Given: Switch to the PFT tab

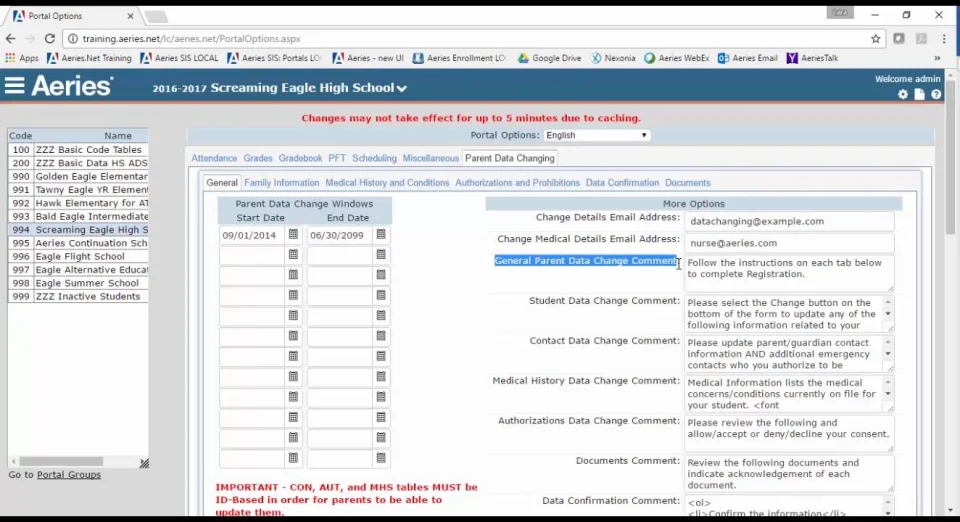Looking at the screenshot, I should click(337, 158).
